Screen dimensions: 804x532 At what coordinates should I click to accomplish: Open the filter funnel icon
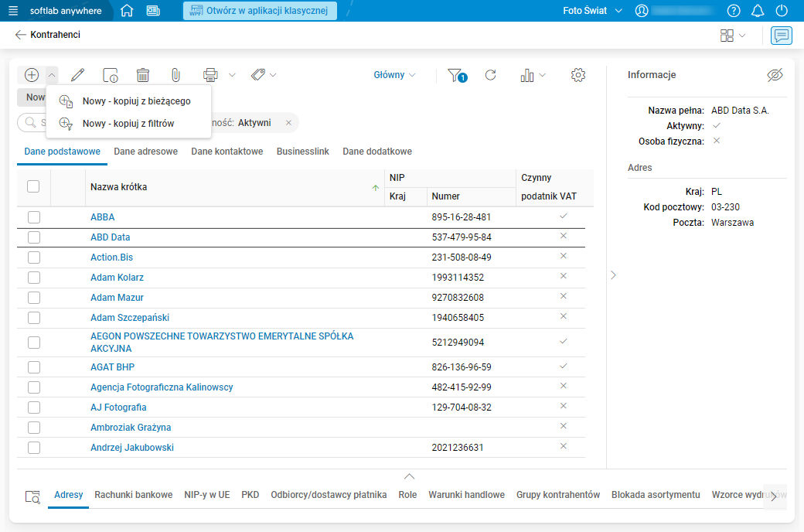pyautogui.click(x=456, y=75)
